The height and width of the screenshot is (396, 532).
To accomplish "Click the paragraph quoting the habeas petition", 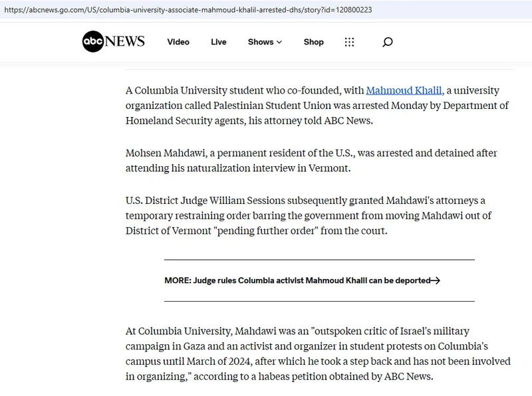I will (x=318, y=353).
